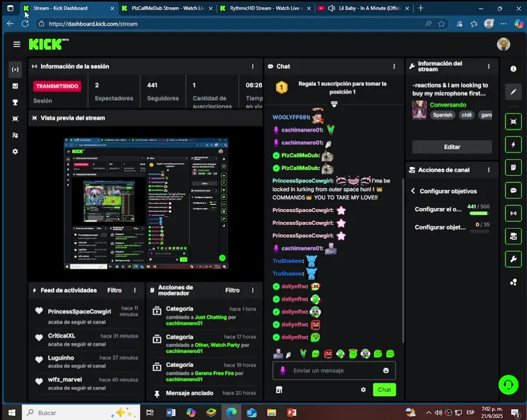Click the info icon in right toolbar

[x=513, y=69]
